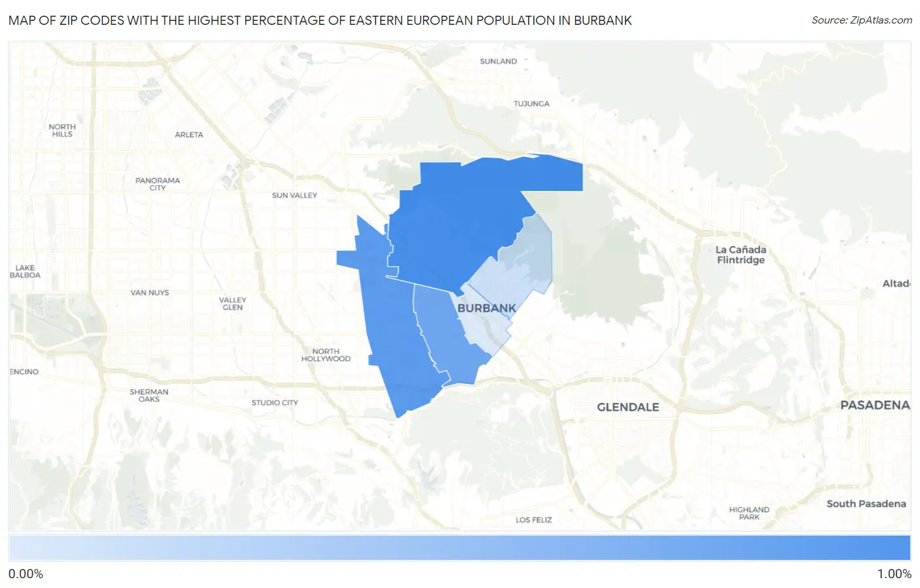Click the 1.00% legend maximum value
This screenshot has height=588, width=920.
pyautogui.click(x=894, y=574)
